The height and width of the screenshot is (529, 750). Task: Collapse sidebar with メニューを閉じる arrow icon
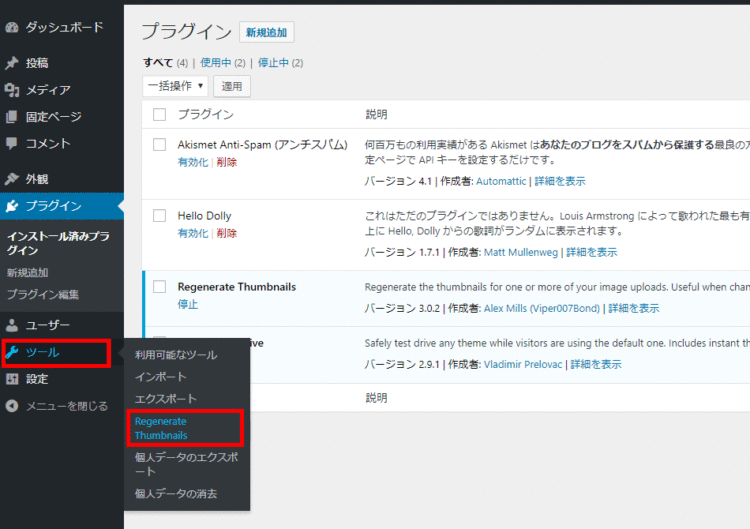[x=12, y=406]
